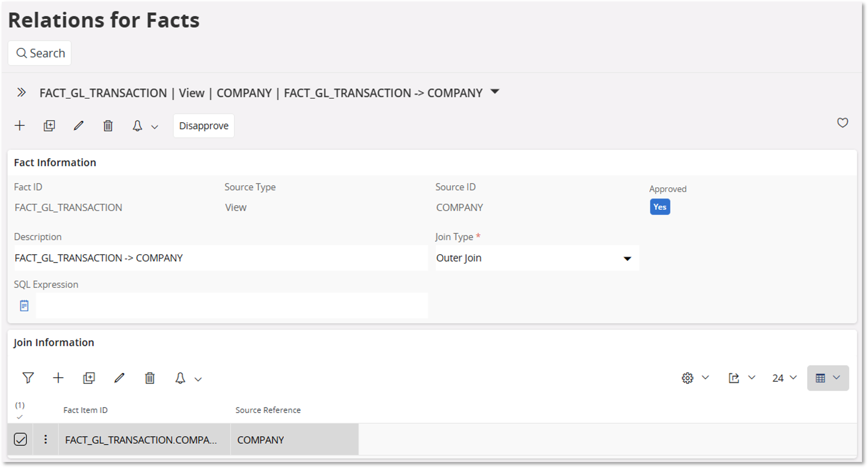Open the Join Information bell icon
The width and height of the screenshot is (868, 468).
pyautogui.click(x=180, y=378)
